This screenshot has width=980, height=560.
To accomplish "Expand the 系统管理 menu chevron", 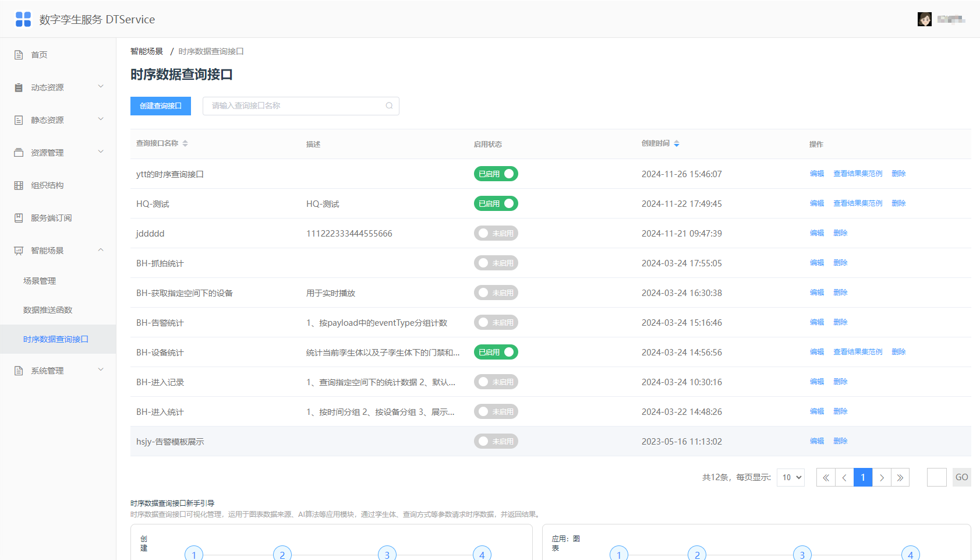I will (x=101, y=370).
